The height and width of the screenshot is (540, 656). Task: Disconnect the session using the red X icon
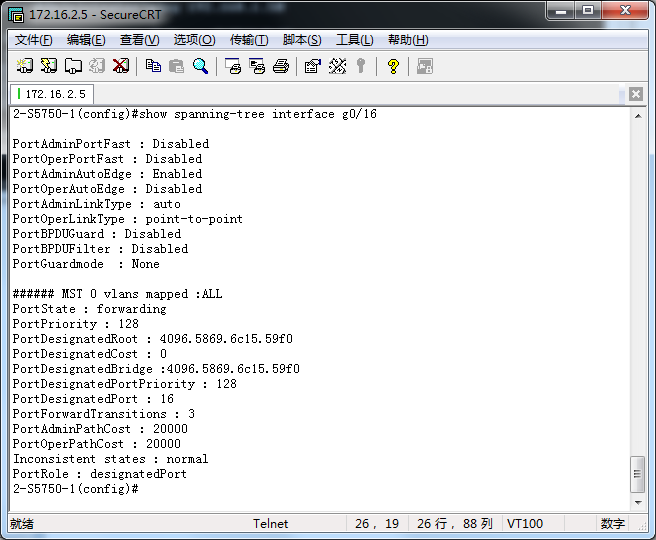click(121, 66)
